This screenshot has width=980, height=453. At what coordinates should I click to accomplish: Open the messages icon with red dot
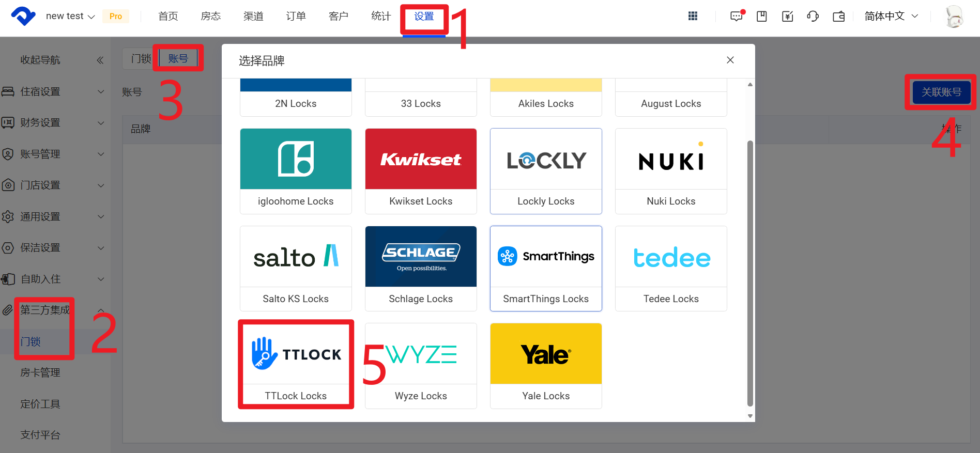tap(736, 17)
